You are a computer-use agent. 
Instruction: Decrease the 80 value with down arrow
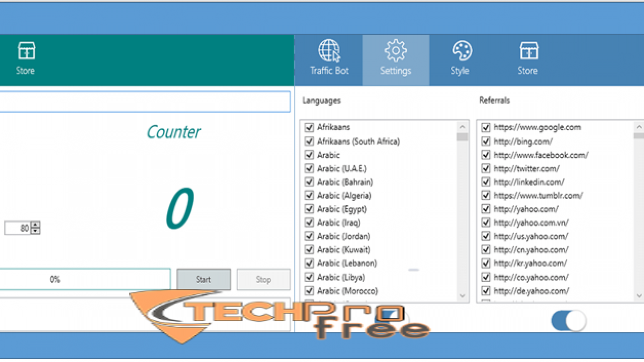35,231
